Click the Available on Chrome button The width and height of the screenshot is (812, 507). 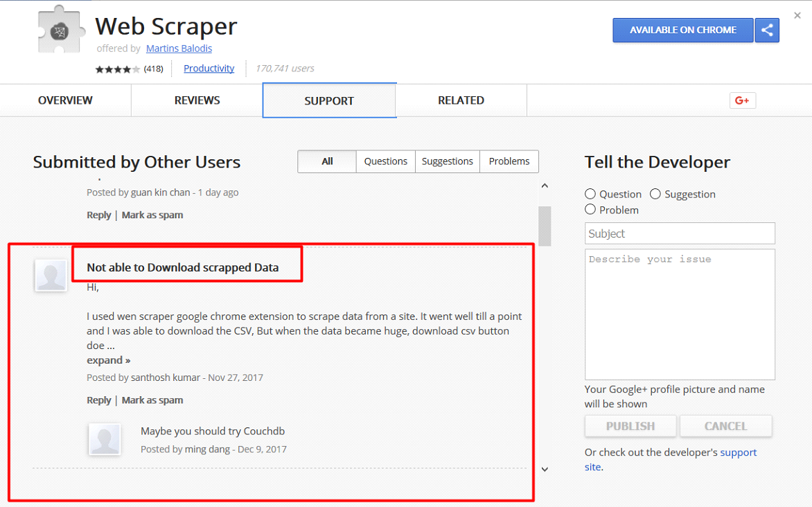click(x=683, y=30)
